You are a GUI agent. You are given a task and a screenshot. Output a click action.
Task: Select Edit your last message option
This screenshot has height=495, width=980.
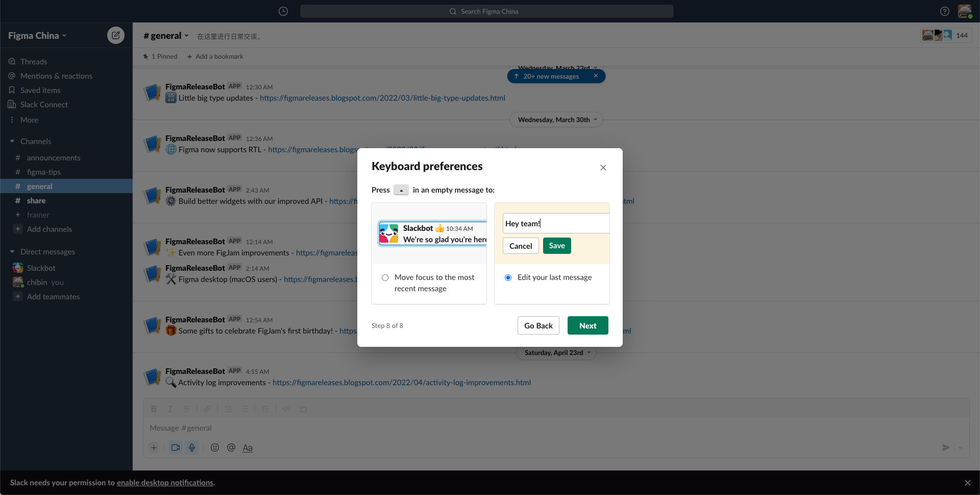pos(508,277)
